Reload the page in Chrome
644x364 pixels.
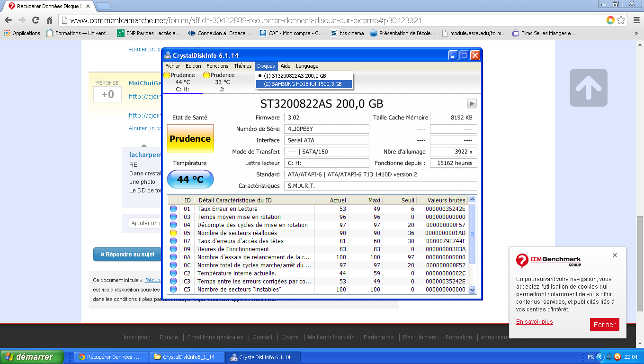(x=36, y=20)
